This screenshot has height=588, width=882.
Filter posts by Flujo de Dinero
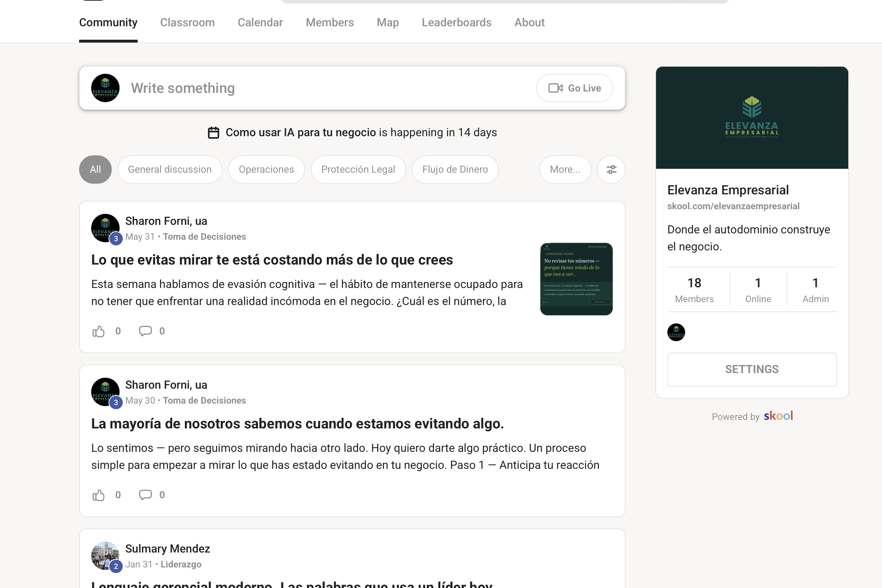(455, 170)
